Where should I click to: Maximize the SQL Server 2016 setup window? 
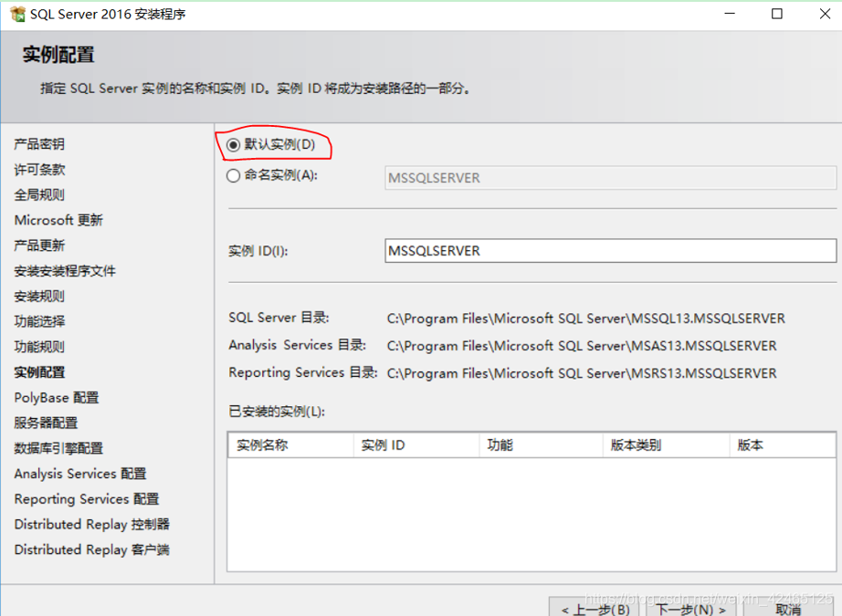click(776, 14)
